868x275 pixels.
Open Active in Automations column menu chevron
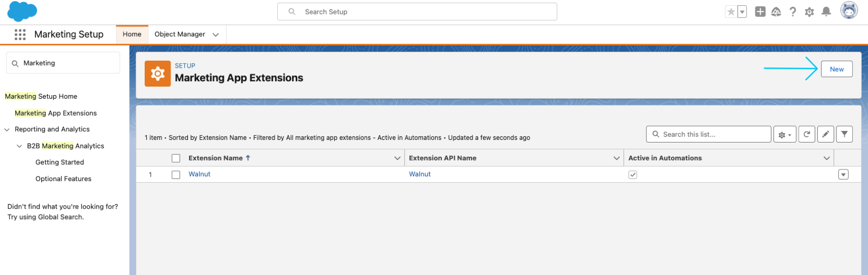(827, 158)
